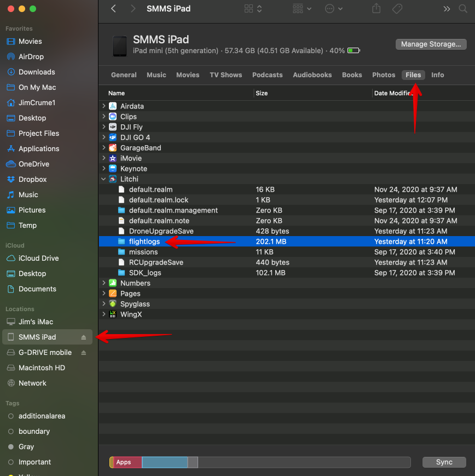
Task: Open the group-by options dropdown
Action: point(302,9)
